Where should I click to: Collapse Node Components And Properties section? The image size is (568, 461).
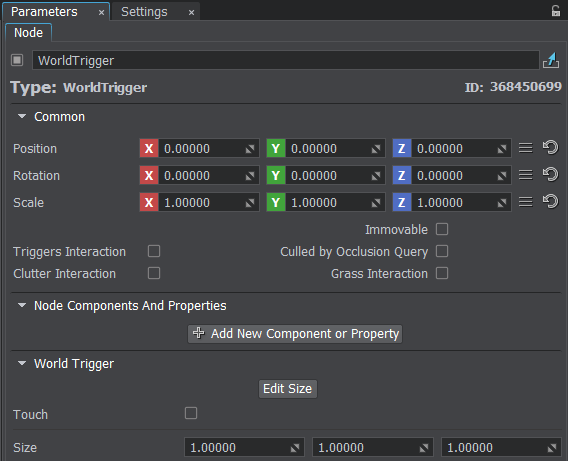tap(22, 306)
